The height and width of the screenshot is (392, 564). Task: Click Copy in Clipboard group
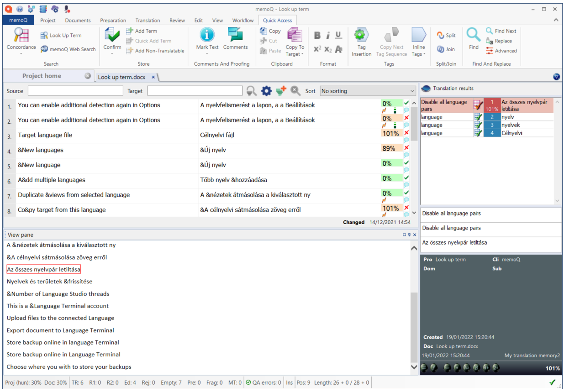[x=270, y=31]
